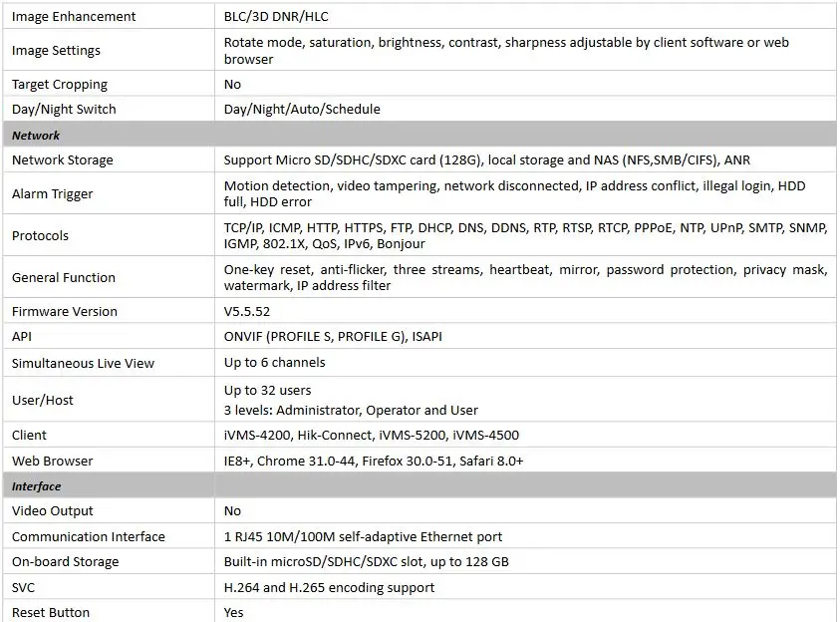Select the "BLC/3D DNR/HLC" value

(x=276, y=17)
